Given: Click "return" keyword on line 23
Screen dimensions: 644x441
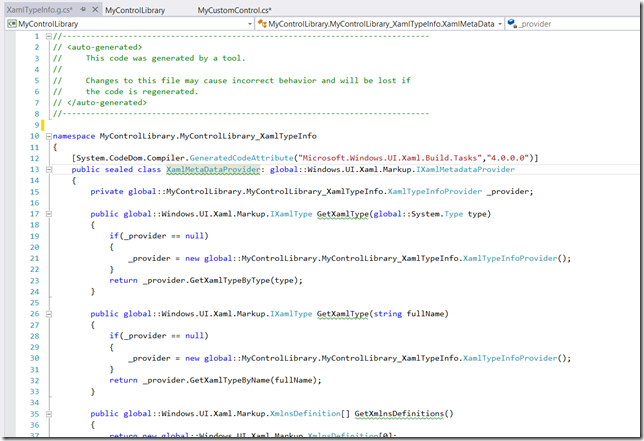Looking at the screenshot, I should (x=123, y=280).
